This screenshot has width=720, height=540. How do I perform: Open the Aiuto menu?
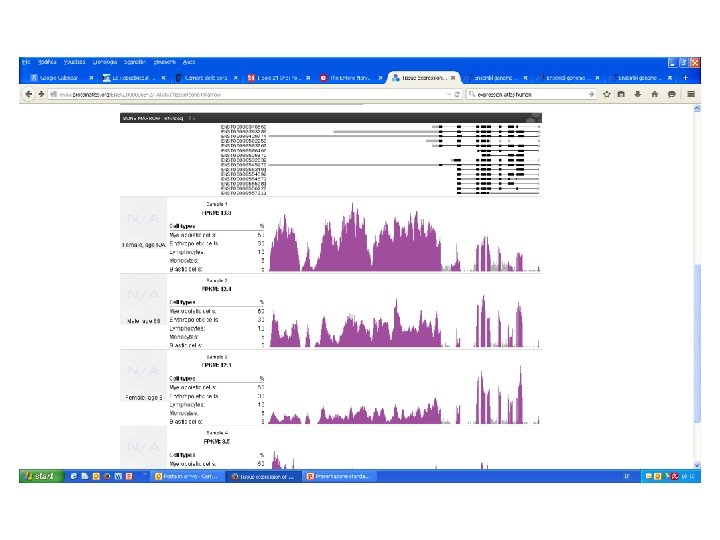(x=189, y=62)
